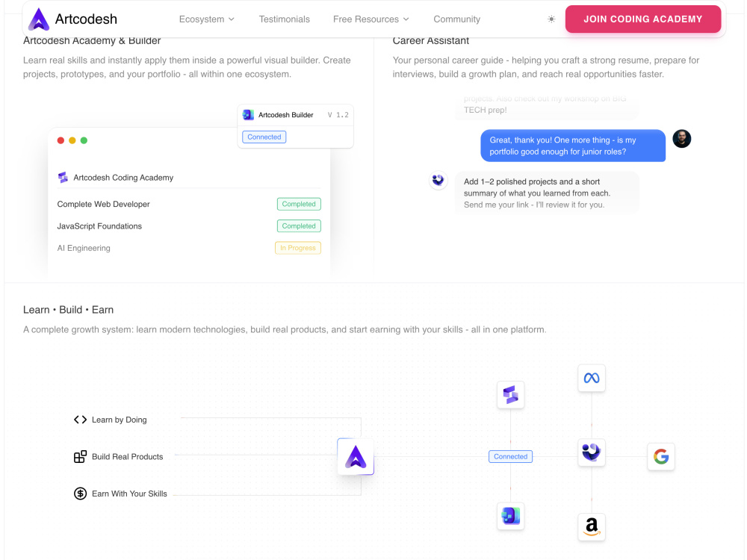The width and height of the screenshot is (747, 560).
Task: Click the central Artcodesh logo node in diagram
Action: tap(356, 456)
